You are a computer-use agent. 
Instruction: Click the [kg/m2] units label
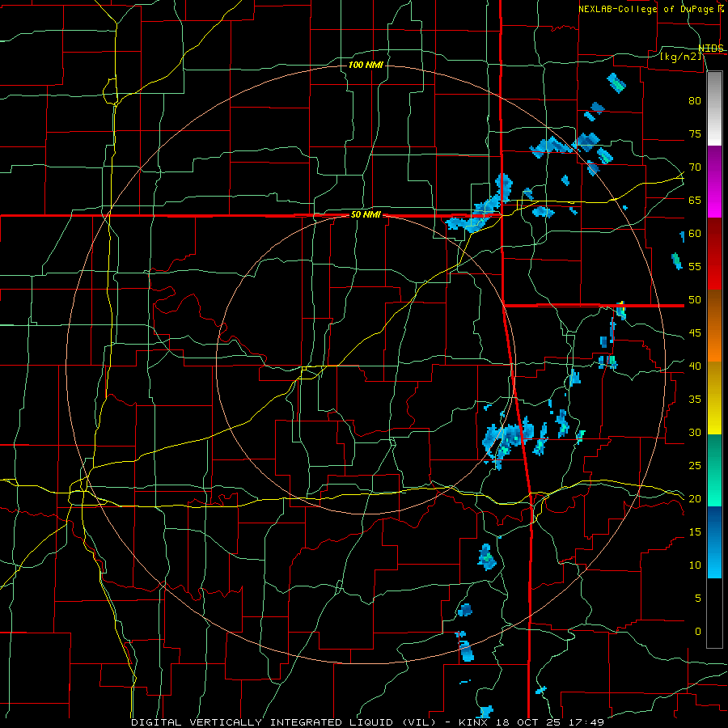click(680, 57)
